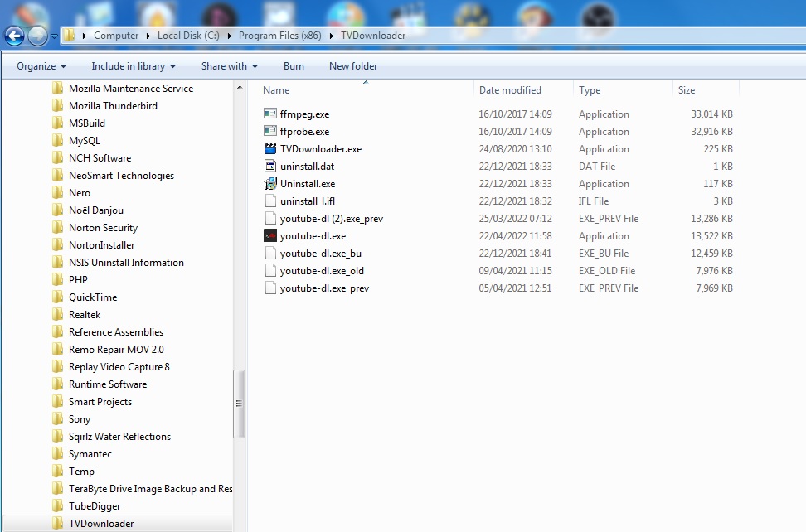Viewport: 806px width, 532px height.
Task: Select Sqirlz Water Reflections folder
Action: 119,437
